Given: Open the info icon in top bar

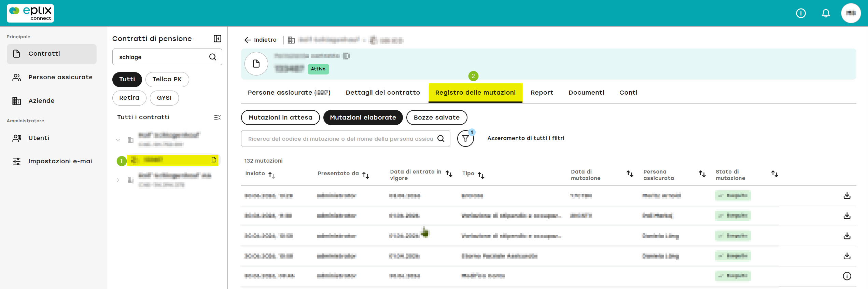Looking at the screenshot, I should point(801,13).
